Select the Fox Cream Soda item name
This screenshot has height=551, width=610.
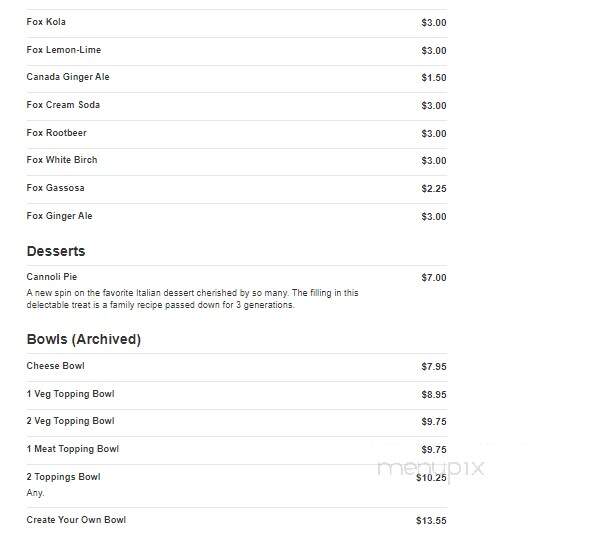[63, 105]
